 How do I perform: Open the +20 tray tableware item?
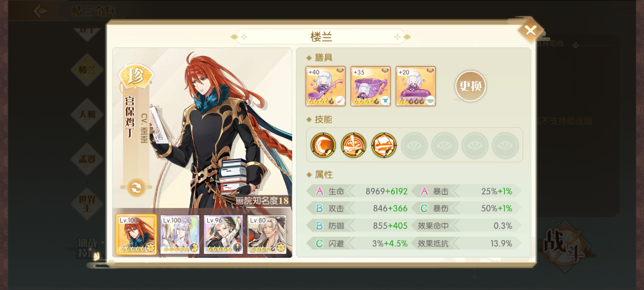[x=416, y=86]
